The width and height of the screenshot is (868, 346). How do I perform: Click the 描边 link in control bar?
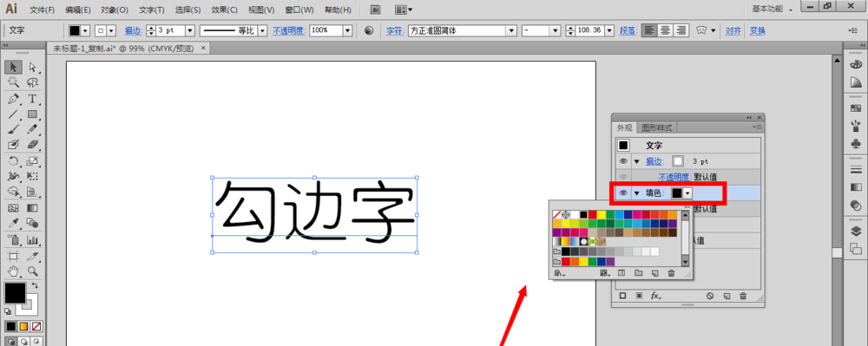[x=132, y=30]
